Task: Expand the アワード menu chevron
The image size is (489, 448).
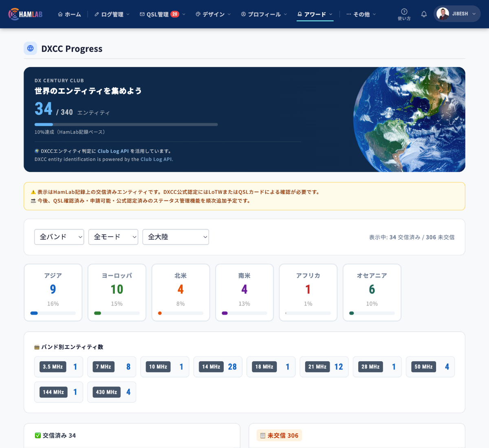Action: pyautogui.click(x=330, y=14)
